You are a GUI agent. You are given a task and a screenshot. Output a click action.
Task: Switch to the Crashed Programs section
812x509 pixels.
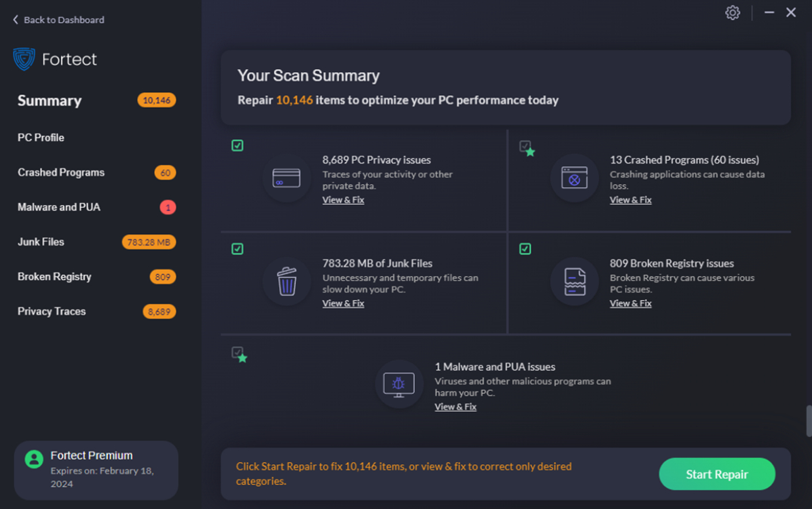[60, 172]
